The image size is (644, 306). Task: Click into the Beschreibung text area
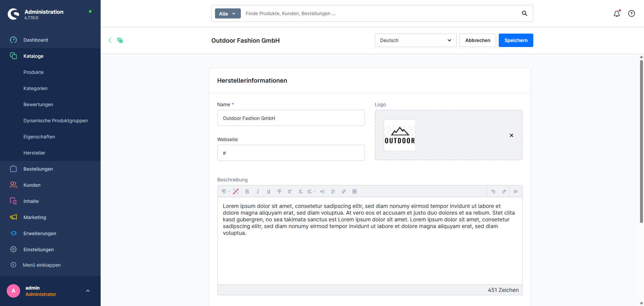(370, 241)
